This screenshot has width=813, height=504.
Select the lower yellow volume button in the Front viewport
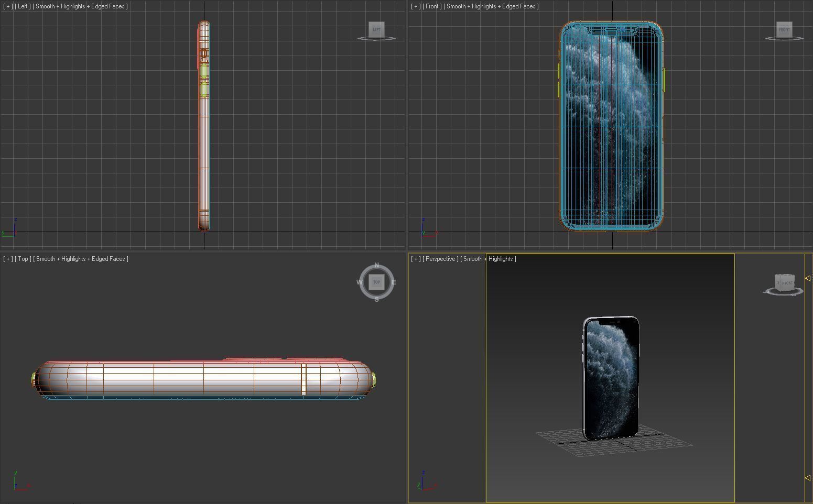click(559, 90)
